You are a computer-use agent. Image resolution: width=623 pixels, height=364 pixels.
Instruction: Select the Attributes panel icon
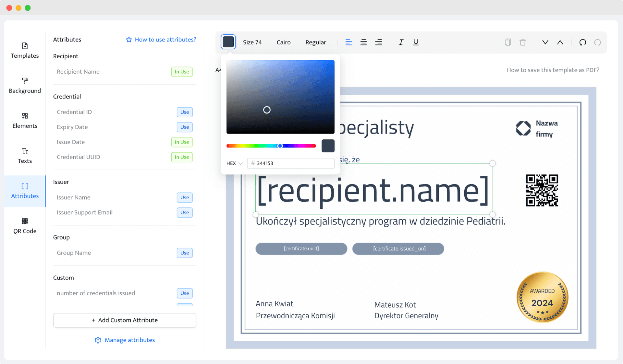click(24, 186)
